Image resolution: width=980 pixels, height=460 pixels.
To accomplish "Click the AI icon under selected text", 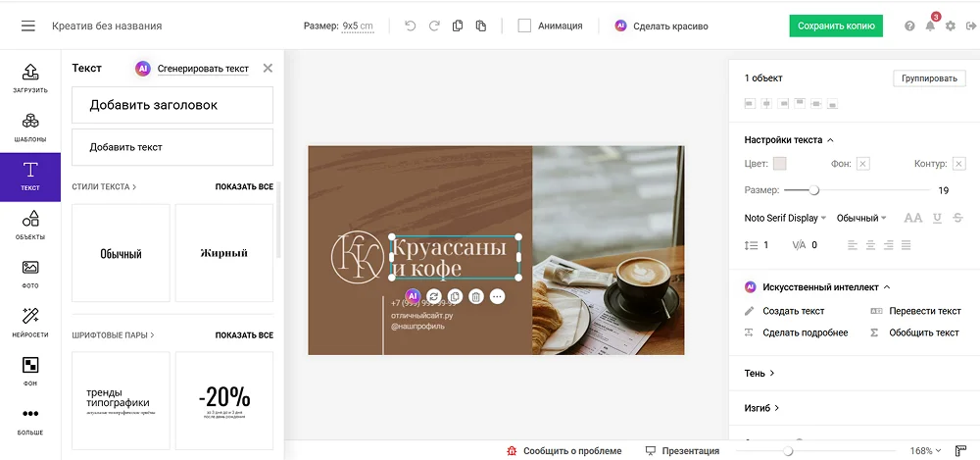I will click(412, 296).
